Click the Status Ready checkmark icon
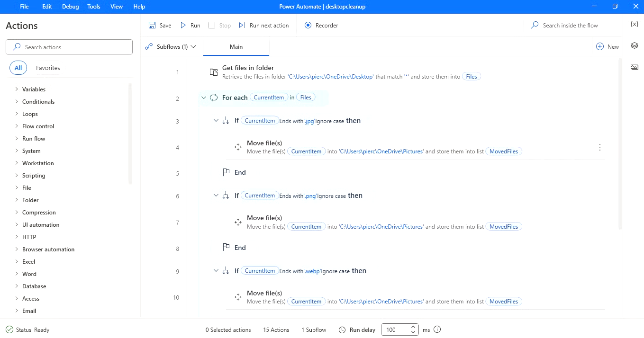644x338 pixels. click(9, 329)
